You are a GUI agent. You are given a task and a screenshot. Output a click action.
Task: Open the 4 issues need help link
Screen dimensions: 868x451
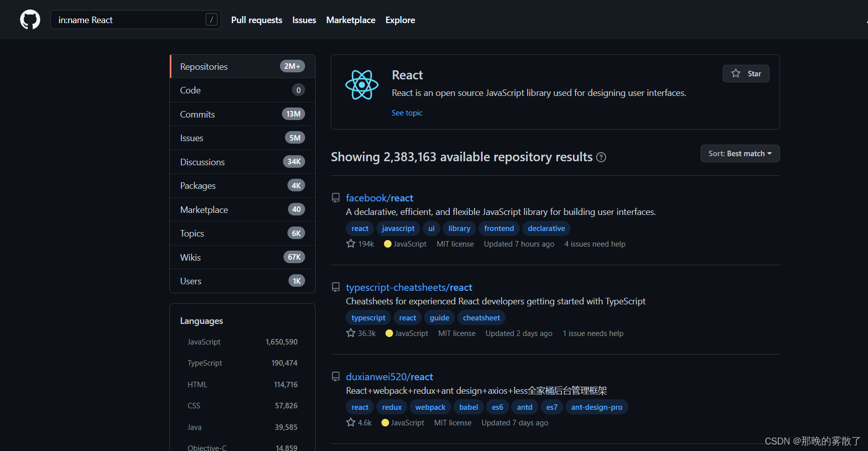click(x=595, y=244)
